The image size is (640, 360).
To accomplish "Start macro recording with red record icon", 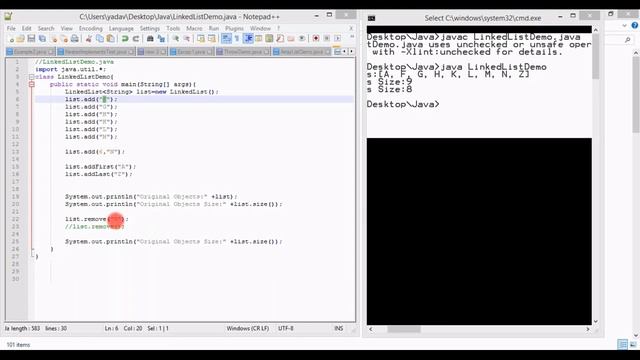I will coord(316,39).
